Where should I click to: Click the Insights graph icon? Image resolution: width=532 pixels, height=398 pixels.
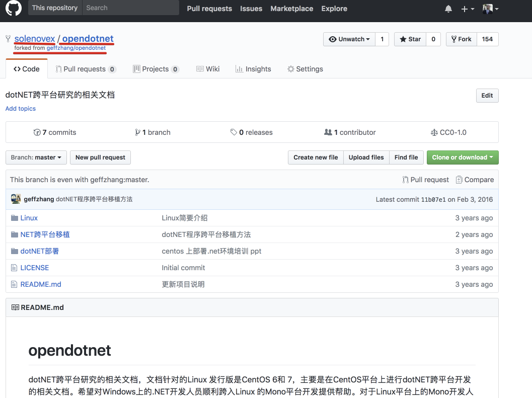point(239,69)
